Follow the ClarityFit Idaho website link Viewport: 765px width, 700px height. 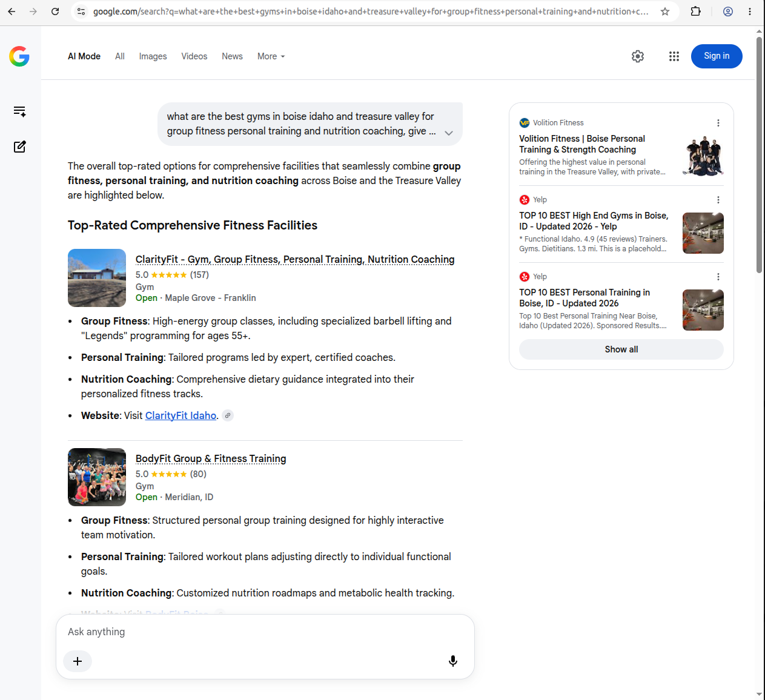coord(180,415)
